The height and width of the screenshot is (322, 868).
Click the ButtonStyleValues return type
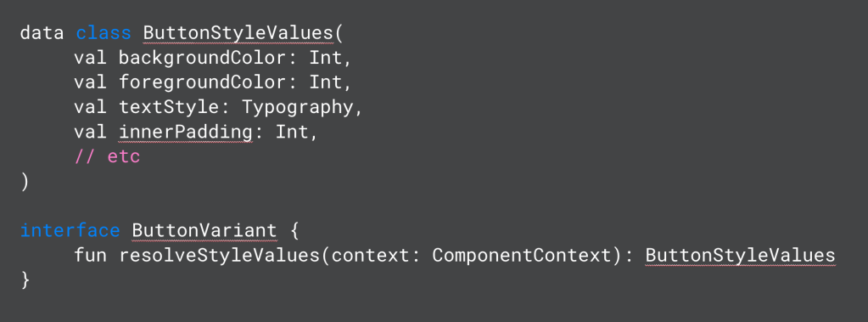[x=740, y=256]
